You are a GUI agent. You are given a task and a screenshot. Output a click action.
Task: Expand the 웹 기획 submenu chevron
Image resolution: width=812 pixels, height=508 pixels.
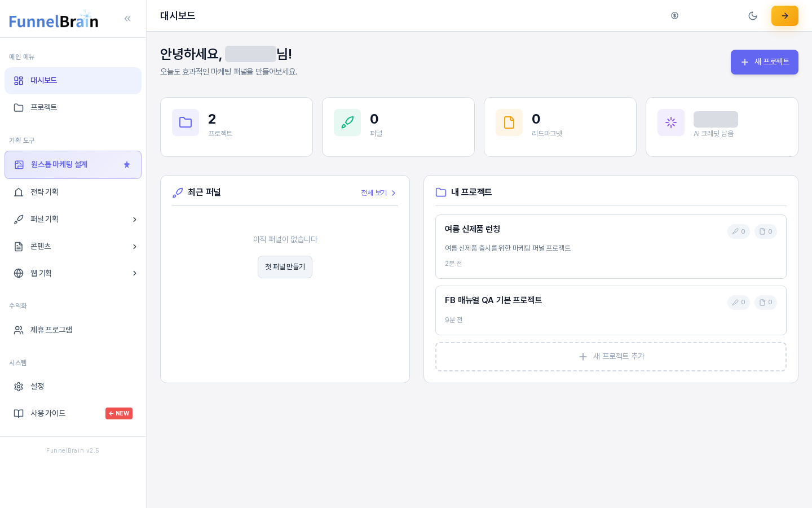(x=135, y=273)
